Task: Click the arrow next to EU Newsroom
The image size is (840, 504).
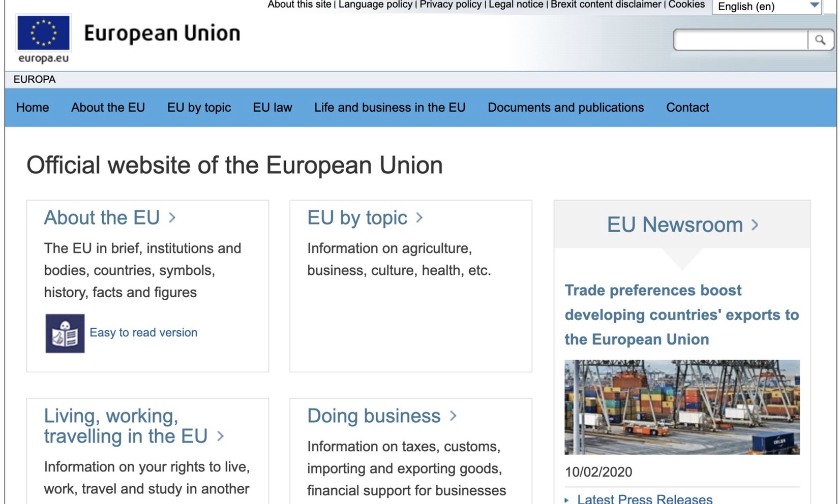Action: click(755, 225)
